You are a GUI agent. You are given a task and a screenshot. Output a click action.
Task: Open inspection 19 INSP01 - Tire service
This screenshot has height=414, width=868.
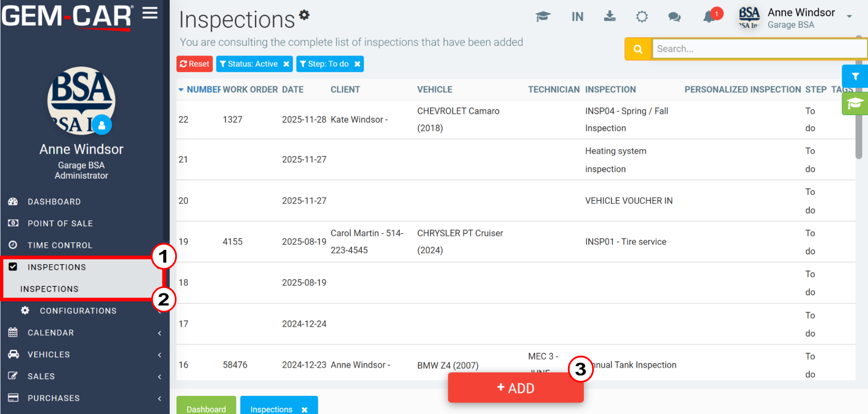[x=516, y=242]
